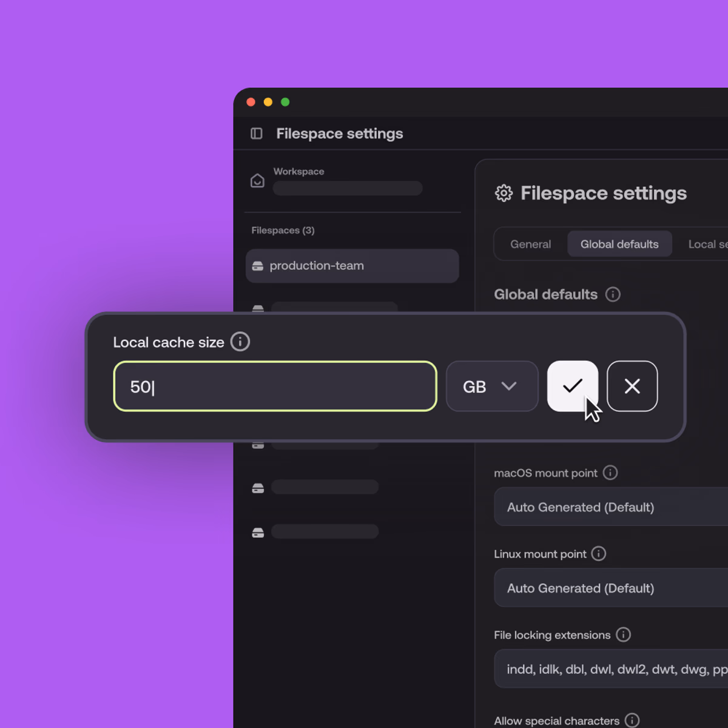Click the Local cache size input field
This screenshot has width=728, height=728.
click(x=275, y=386)
